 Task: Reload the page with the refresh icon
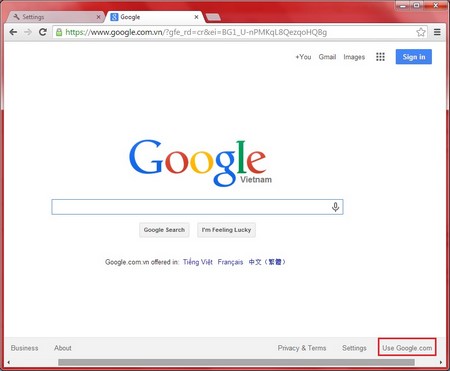point(43,32)
